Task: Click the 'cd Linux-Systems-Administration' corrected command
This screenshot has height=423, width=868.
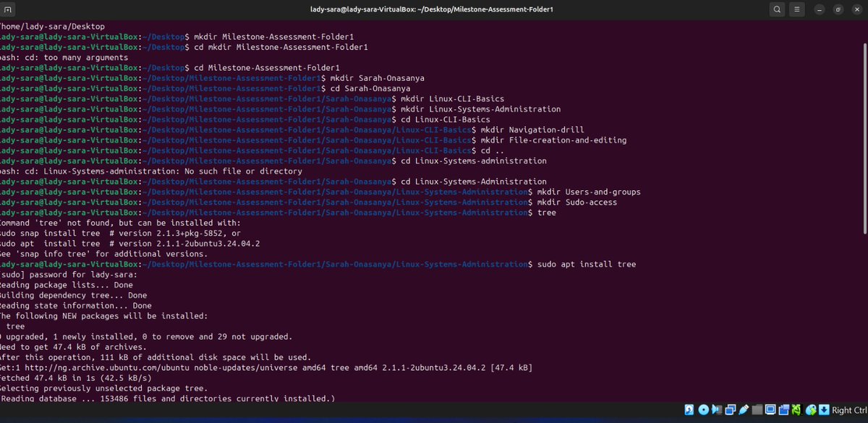Action: pos(473,181)
